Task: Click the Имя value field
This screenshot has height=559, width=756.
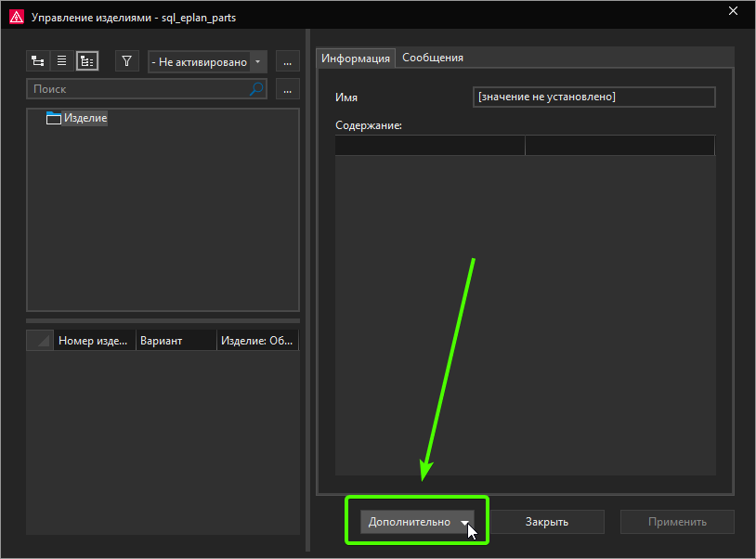Action: pos(594,97)
